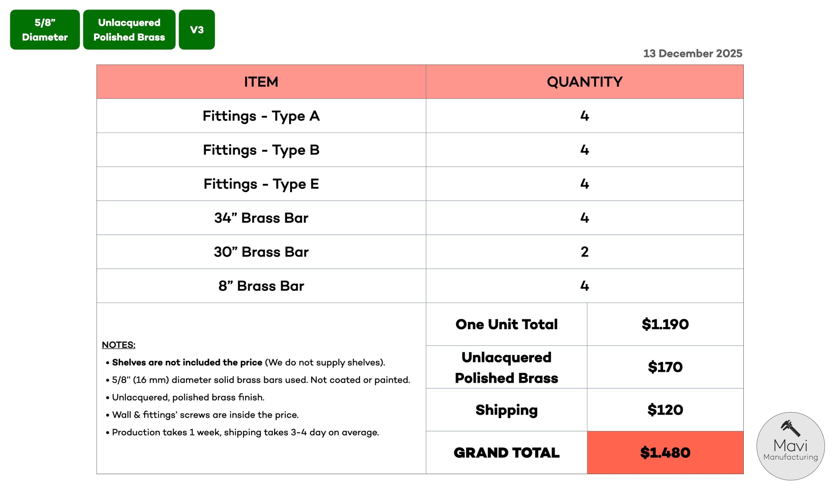Viewport: 840px width, 504px height.
Task: Click the quantity 2 for 30" Brass Bar
Action: coord(584,252)
